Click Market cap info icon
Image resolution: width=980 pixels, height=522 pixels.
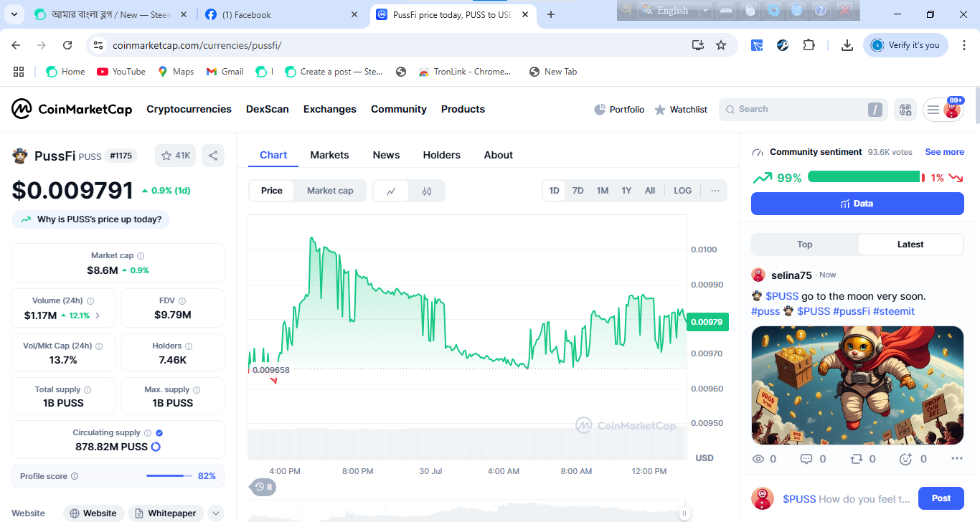pos(141,256)
